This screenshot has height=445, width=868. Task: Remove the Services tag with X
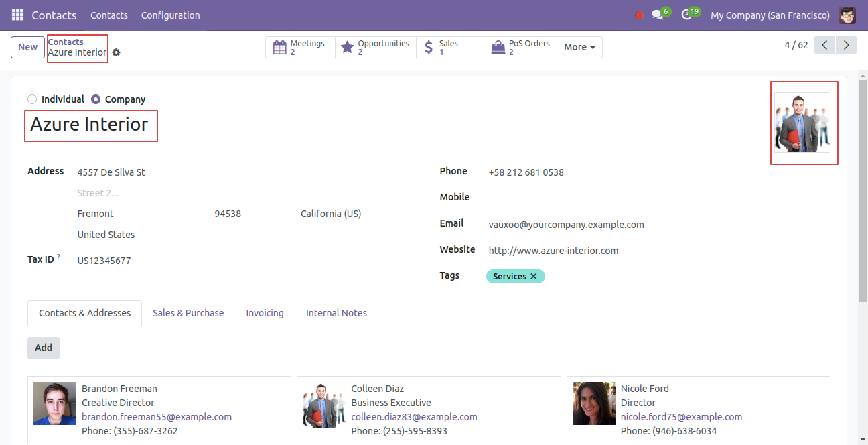(534, 276)
